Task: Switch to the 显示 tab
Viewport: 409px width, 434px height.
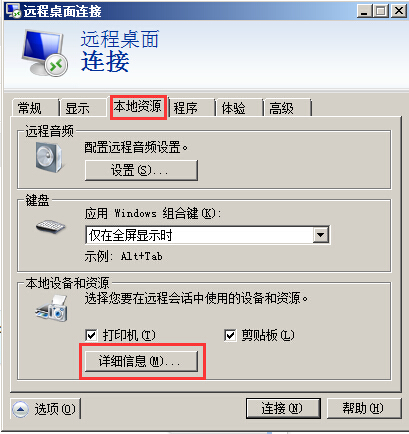Action: [83, 108]
